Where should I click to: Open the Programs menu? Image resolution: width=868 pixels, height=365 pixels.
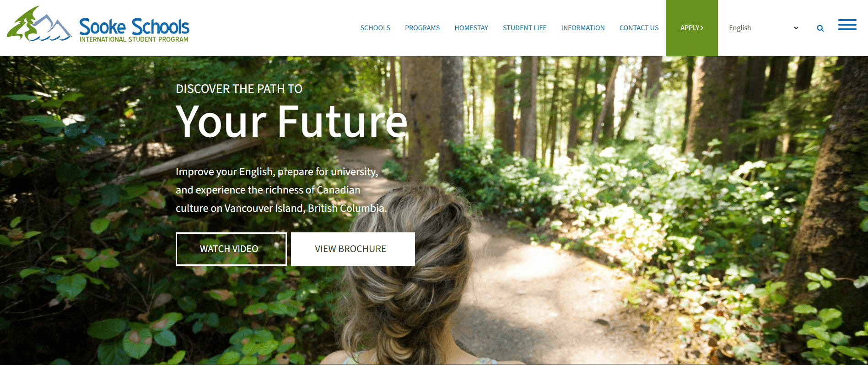point(422,28)
